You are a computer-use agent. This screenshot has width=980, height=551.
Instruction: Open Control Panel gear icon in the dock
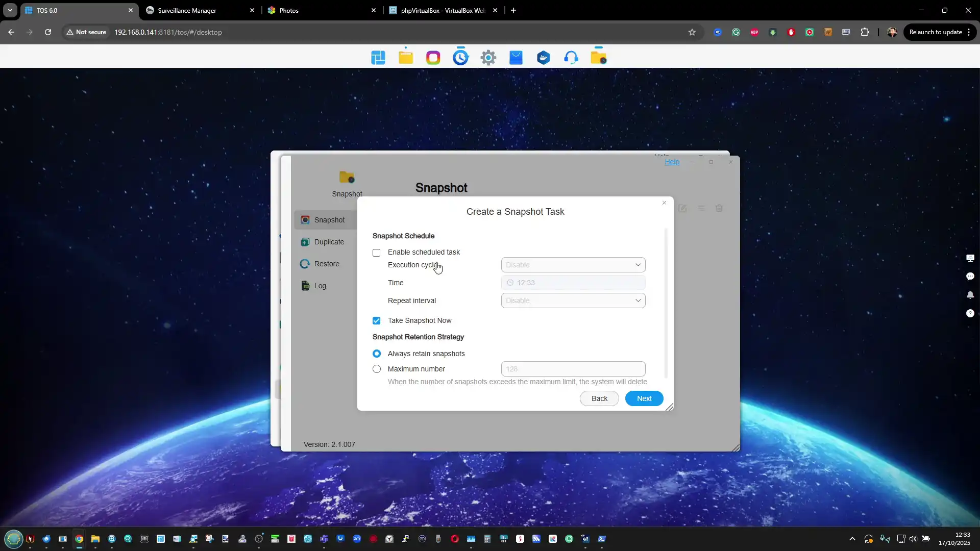[488, 58]
